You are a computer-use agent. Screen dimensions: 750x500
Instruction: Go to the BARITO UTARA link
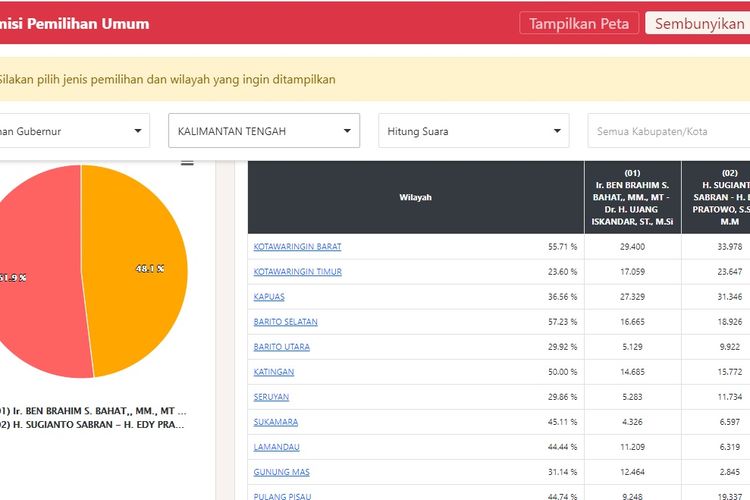coord(282,347)
